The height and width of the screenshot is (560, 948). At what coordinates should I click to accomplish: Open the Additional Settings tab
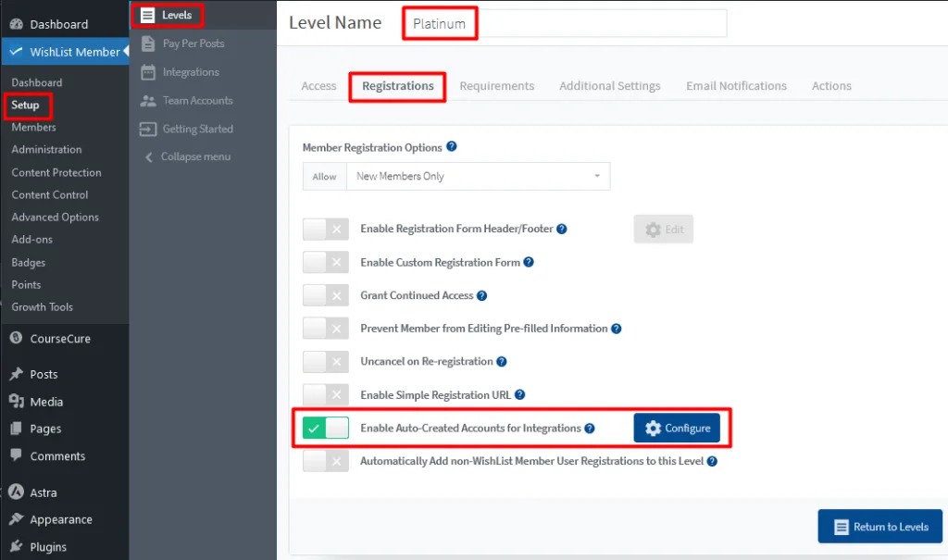tap(610, 86)
